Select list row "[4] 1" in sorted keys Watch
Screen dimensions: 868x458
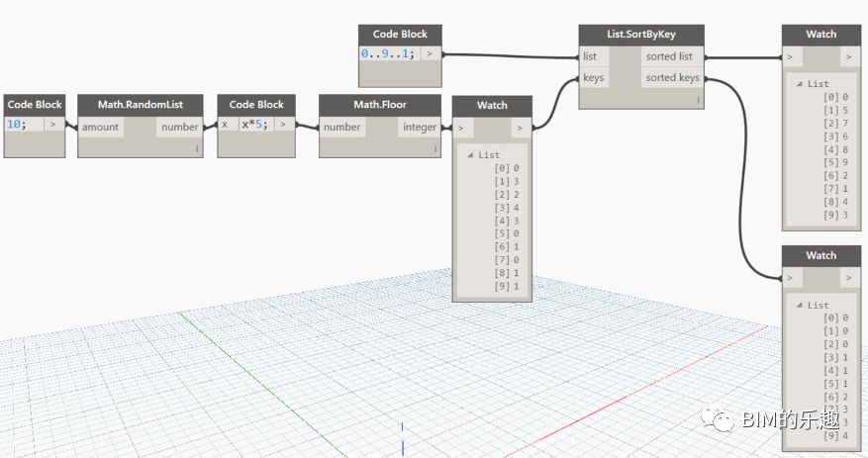coord(836,371)
